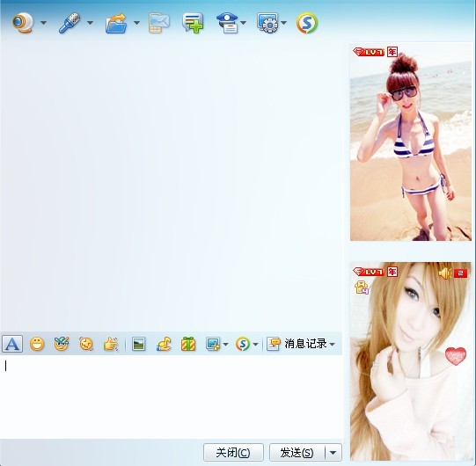Click the pointing hand gesture icon
This screenshot has width=476, height=466.
111,344
